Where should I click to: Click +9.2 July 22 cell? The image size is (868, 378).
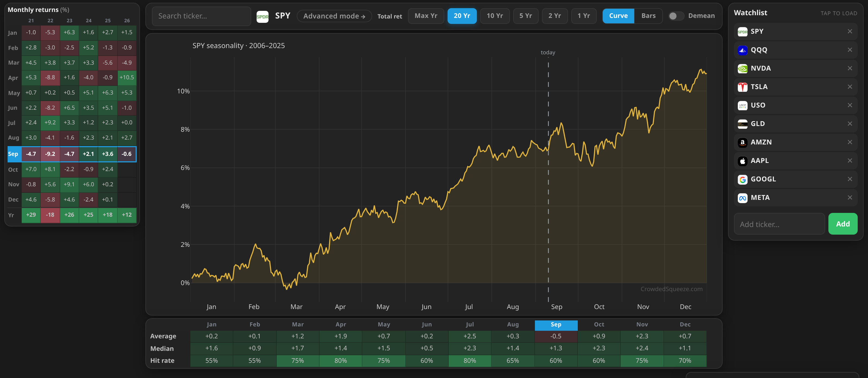(50, 123)
